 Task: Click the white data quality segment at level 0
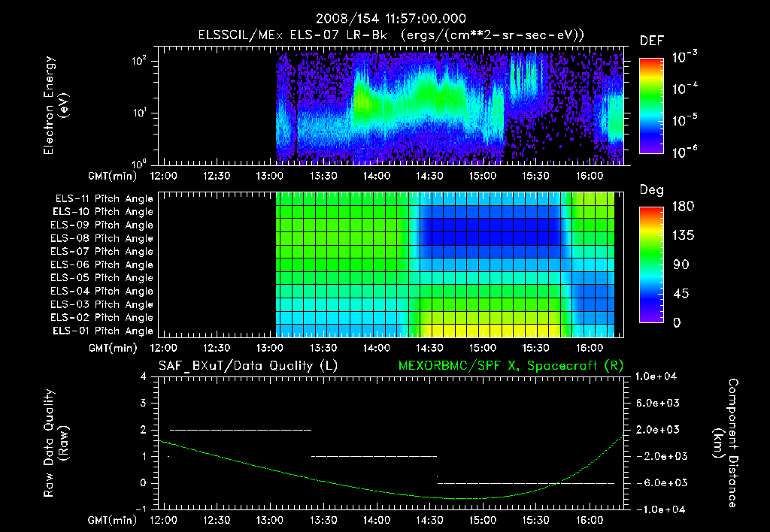coord(526,483)
